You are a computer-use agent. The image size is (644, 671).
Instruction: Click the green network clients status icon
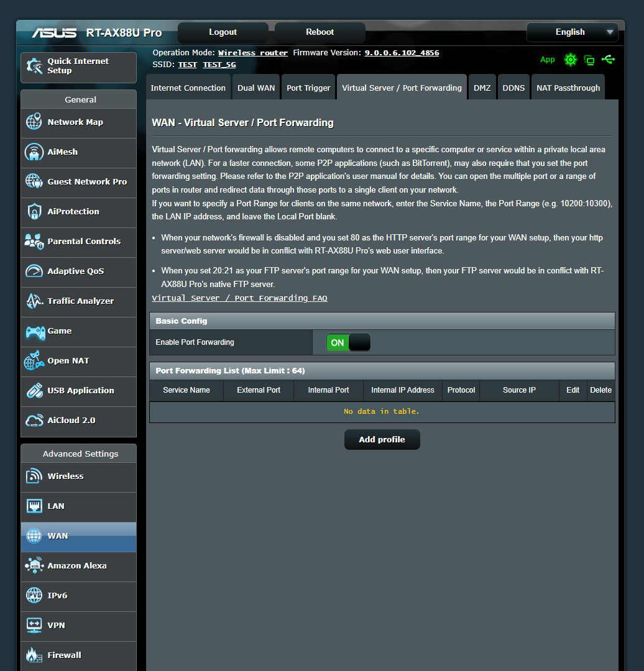[589, 60]
